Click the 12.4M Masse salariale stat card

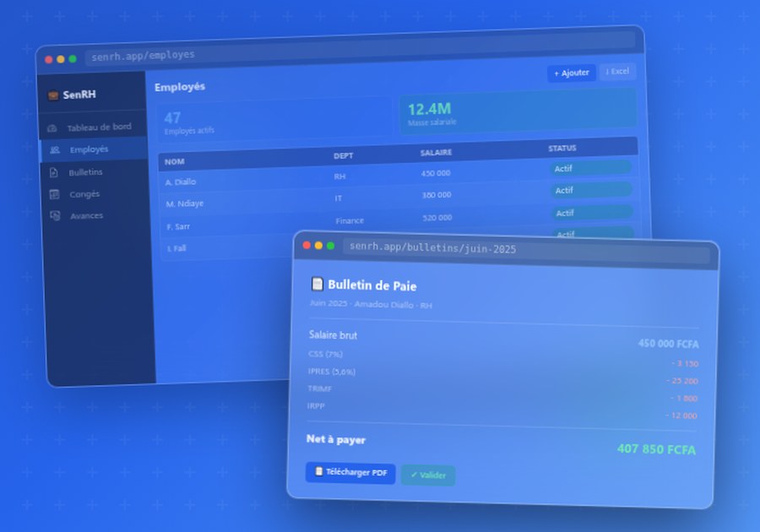tap(518, 111)
